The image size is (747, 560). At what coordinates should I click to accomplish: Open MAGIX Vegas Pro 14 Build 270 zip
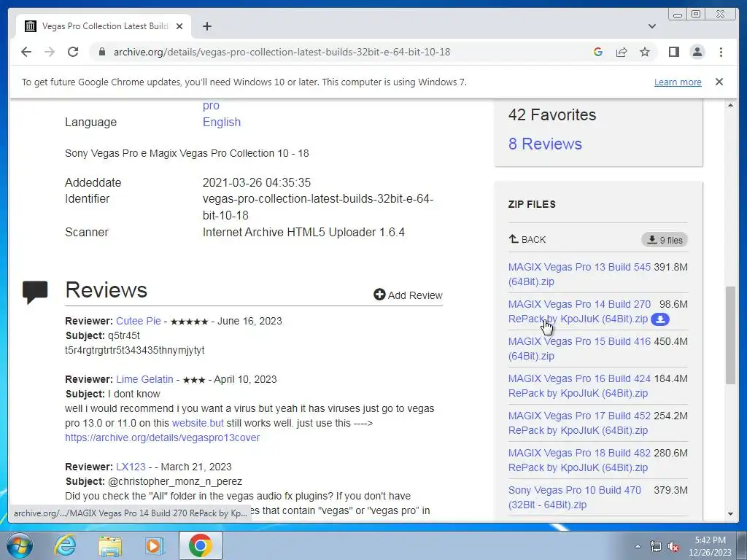[579, 311]
